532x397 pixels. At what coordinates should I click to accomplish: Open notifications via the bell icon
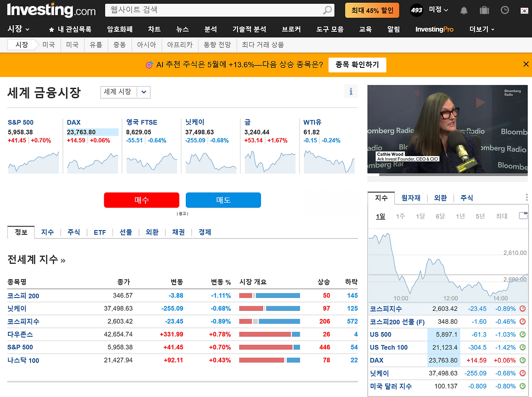pos(464,10)
